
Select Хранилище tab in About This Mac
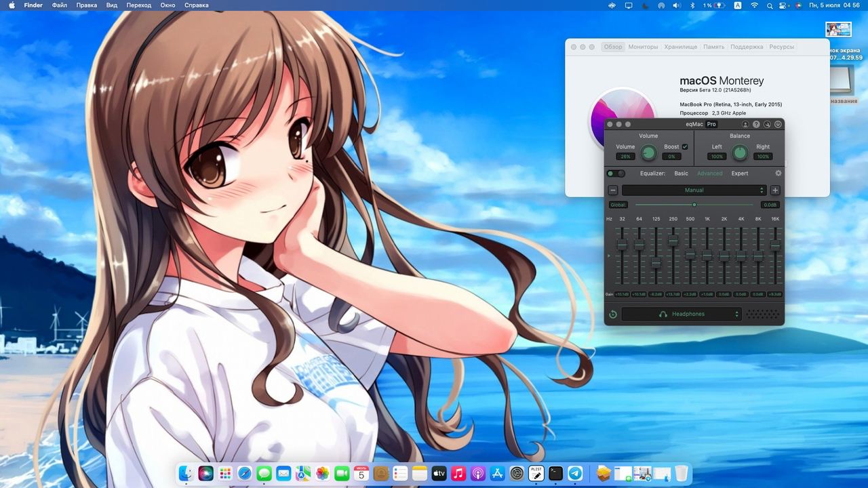coord(680,47)
